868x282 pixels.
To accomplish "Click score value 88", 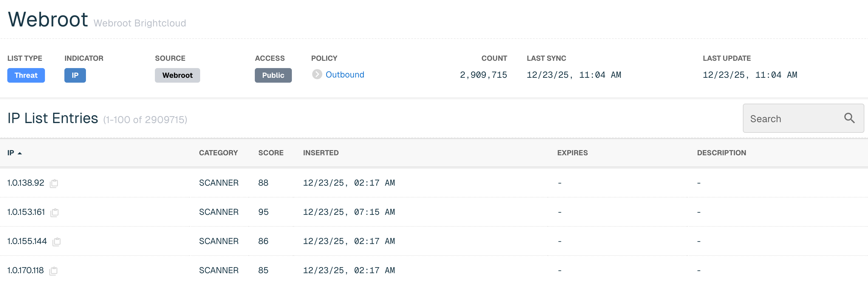I will 264,183.
